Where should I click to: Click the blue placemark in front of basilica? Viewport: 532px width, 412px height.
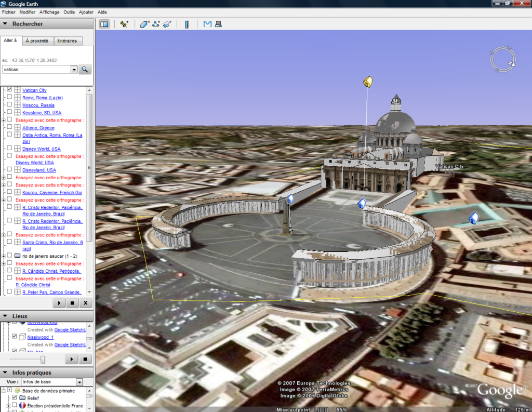(x=362, y=203)
